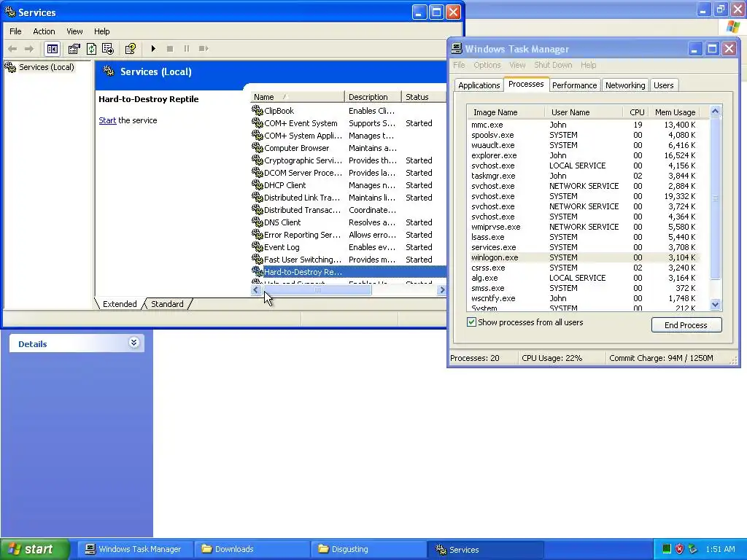This screenshot has width=747, height=560.
Task: Select the Computer Browser service icon
Action: pos(258,147)
